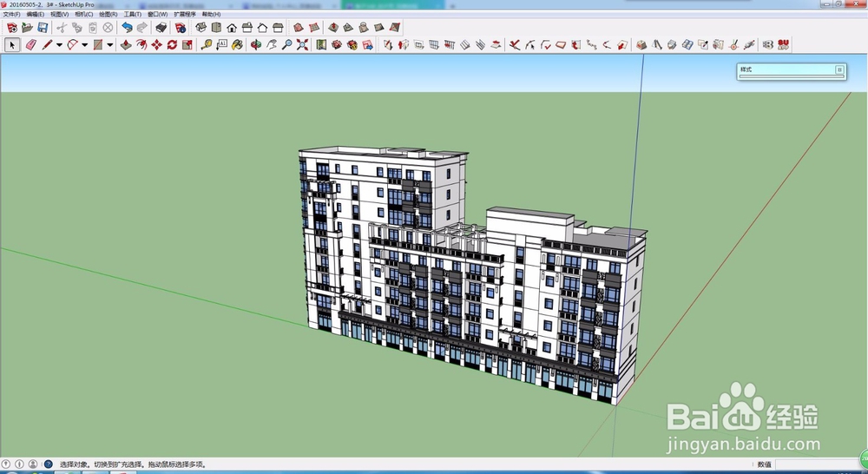Click the Save floppy disk icon
This screenshot has height=474, width=868.
(x=43, y=28)
